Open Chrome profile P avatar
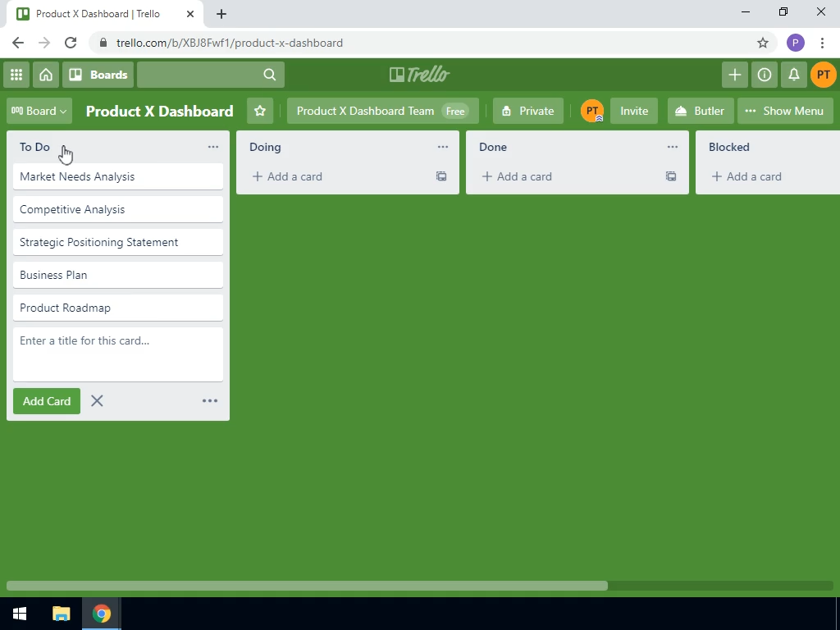 [x=796, y=43]
